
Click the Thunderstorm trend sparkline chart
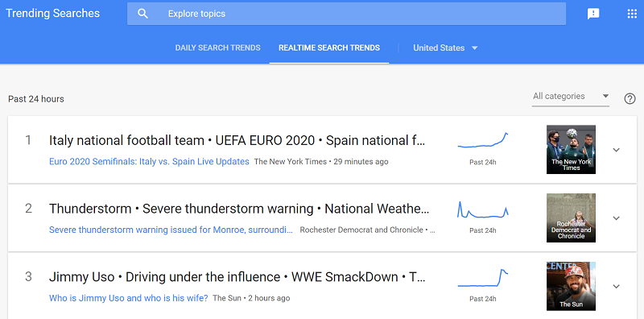pos(483,209)
